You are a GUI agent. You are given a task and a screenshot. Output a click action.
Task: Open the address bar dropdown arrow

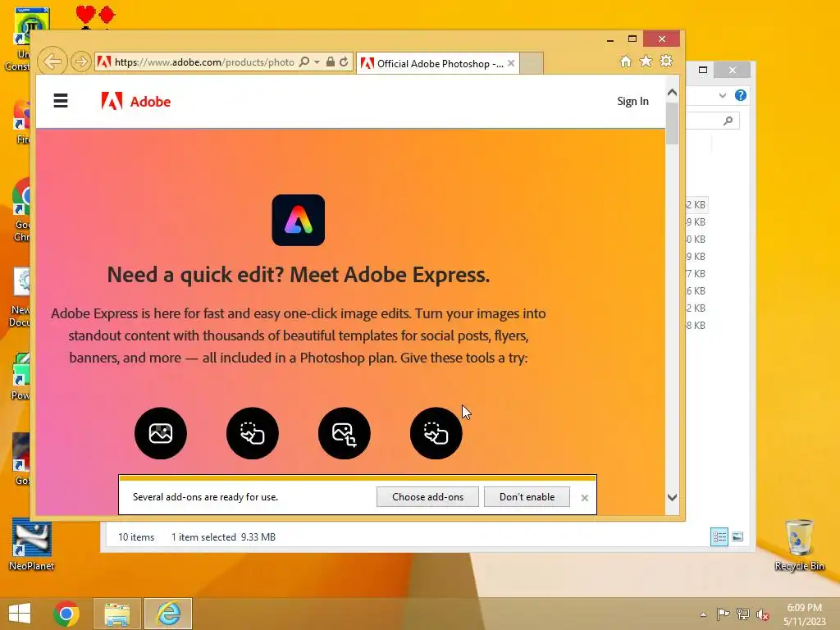(x=317, y=62)
